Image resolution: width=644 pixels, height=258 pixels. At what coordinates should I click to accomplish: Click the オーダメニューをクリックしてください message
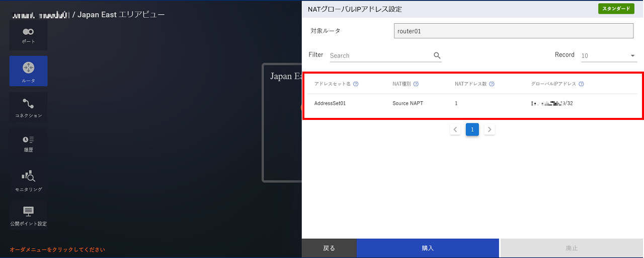tap(57, 249)
